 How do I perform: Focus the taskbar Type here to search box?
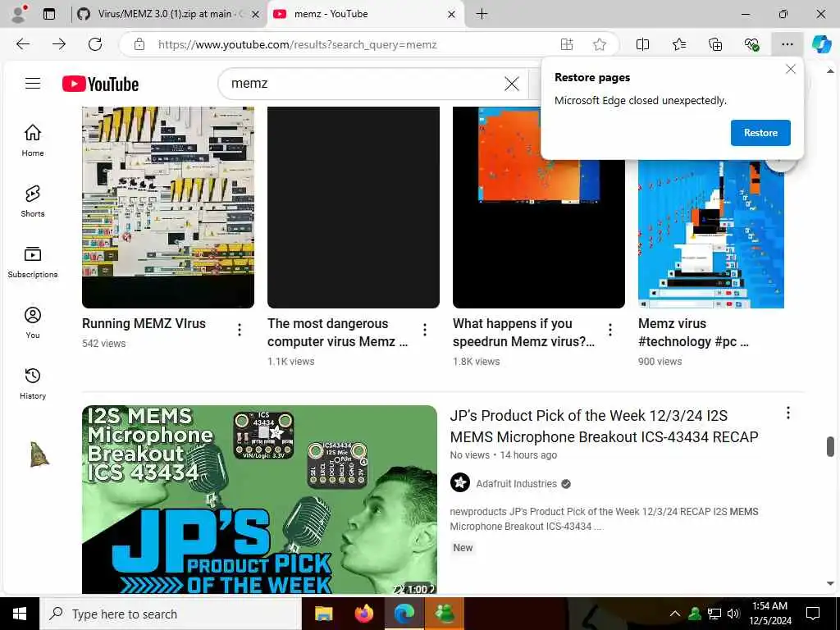171,614
